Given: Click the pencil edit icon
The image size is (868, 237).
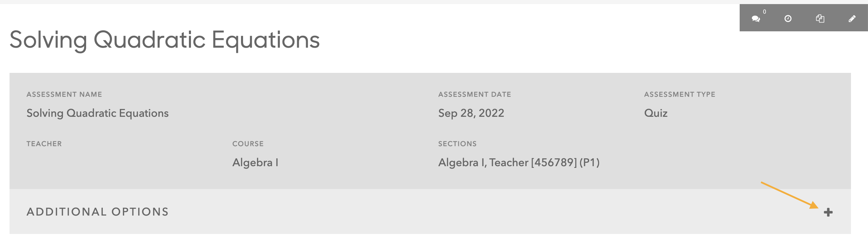Looking at the screenshot, I should [x=852, y=19].
